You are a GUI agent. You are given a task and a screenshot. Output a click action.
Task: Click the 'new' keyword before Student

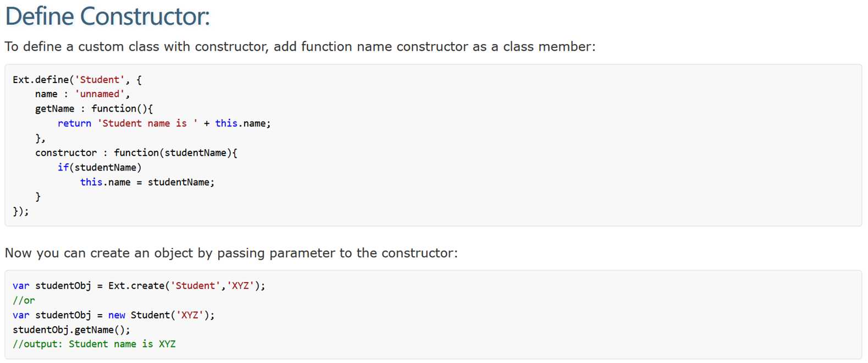117,315
